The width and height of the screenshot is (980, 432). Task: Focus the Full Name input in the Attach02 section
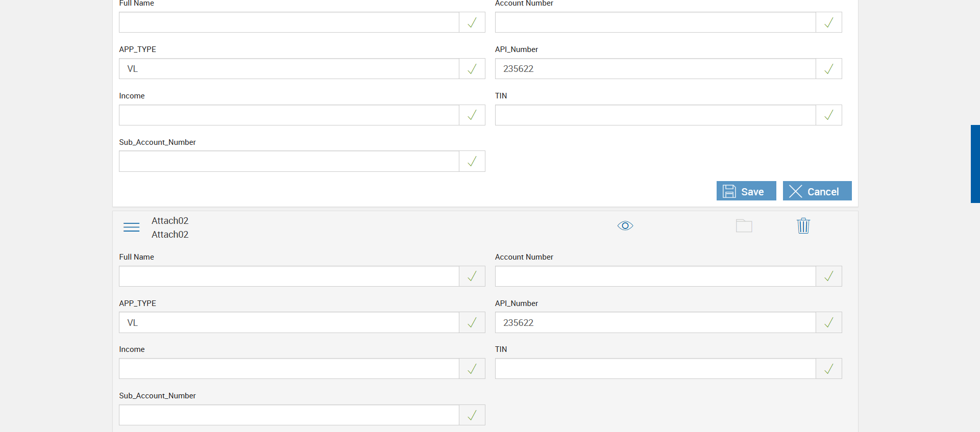coord(289,276)
